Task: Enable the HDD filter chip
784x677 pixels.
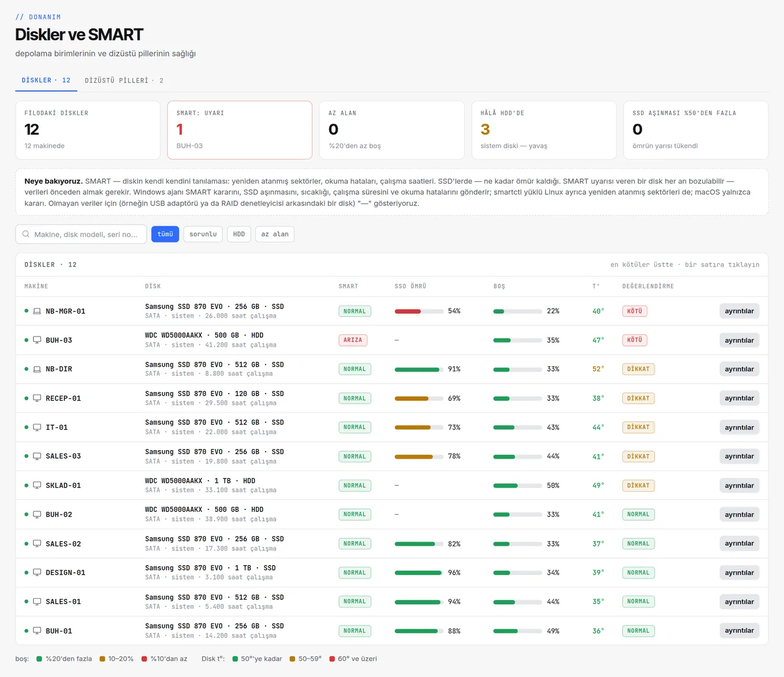Action: pyautogui.click(x=239, y=234)
